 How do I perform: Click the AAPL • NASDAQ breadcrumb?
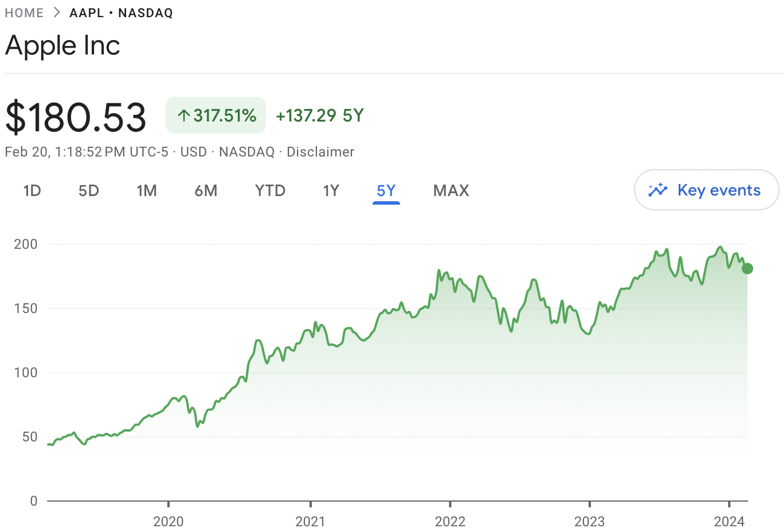tap(121, 13)
